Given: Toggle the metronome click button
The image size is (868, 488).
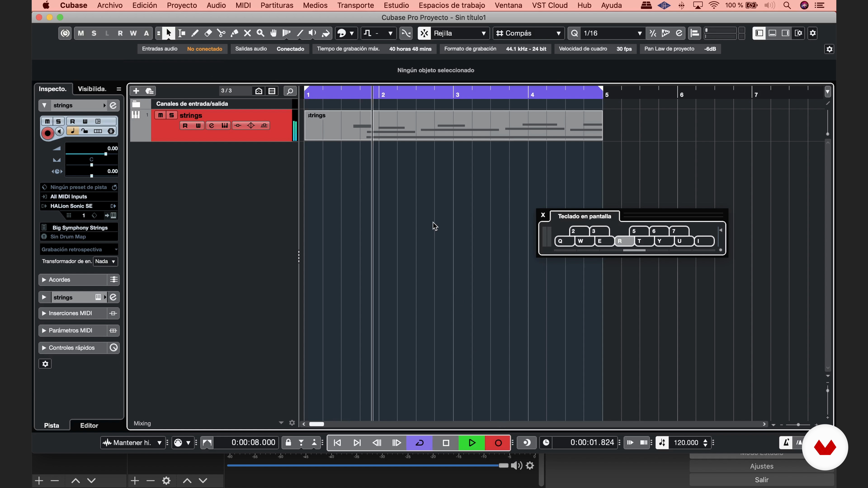Looking at the screenshot, I should tap(786, 443).
